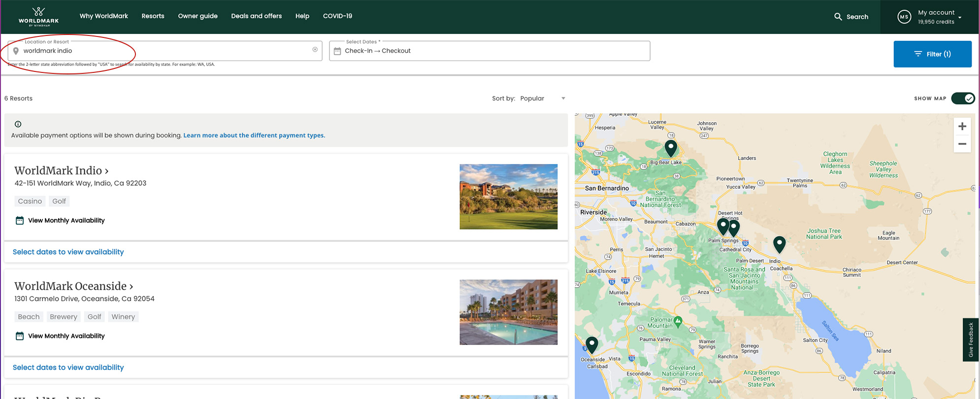980x399 pixels.
Task: Select the Indio map pin
Action: coord(779,244)
